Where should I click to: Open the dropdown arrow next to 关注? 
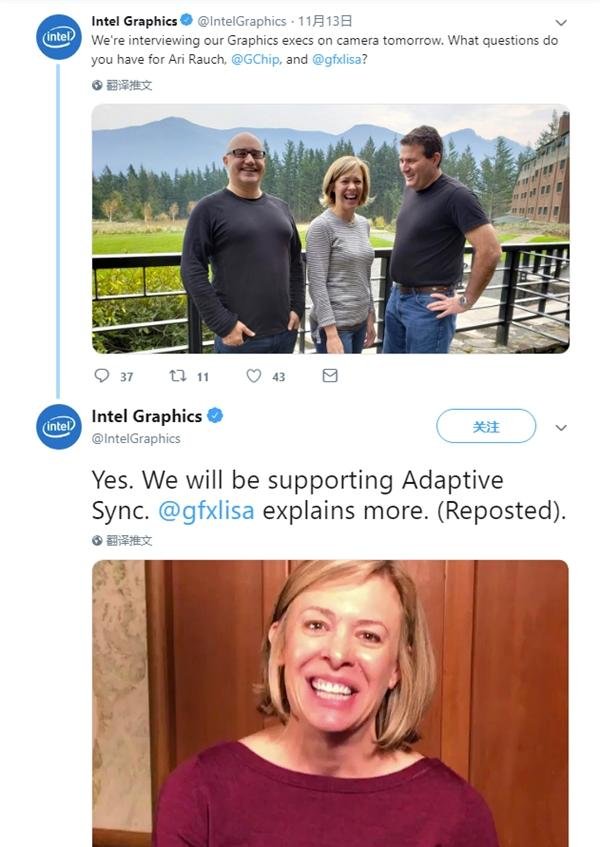pyautogui.click(x=561, y=427)
